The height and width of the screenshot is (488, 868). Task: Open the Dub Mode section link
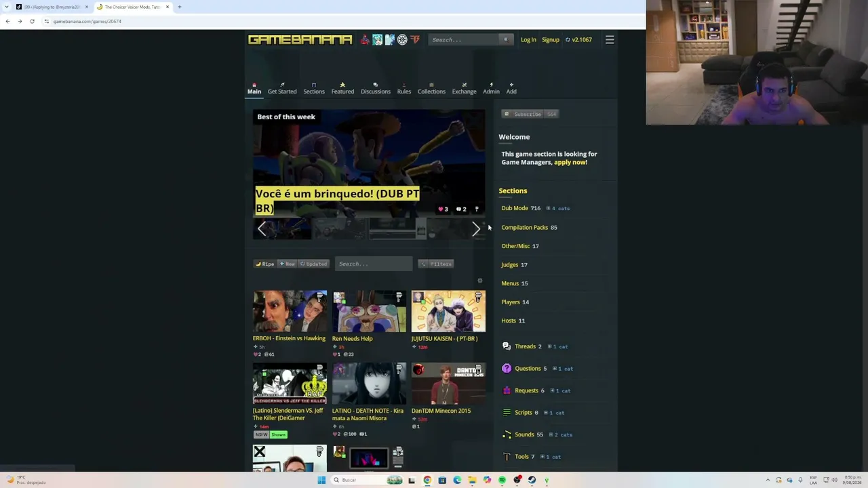point(515,209)
